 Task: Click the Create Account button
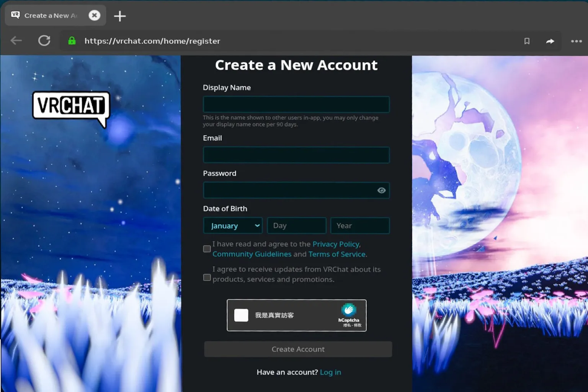[298, 349]
